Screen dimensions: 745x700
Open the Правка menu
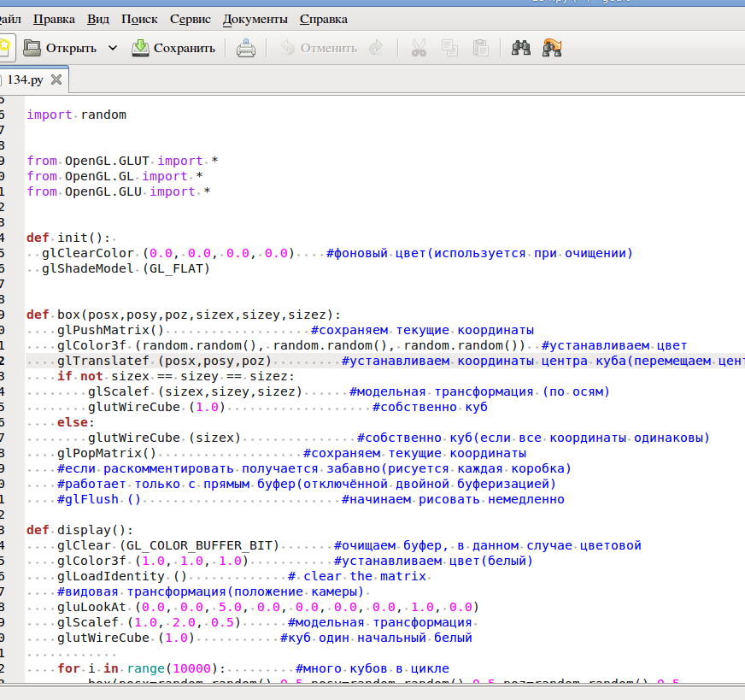click(54, 19)
